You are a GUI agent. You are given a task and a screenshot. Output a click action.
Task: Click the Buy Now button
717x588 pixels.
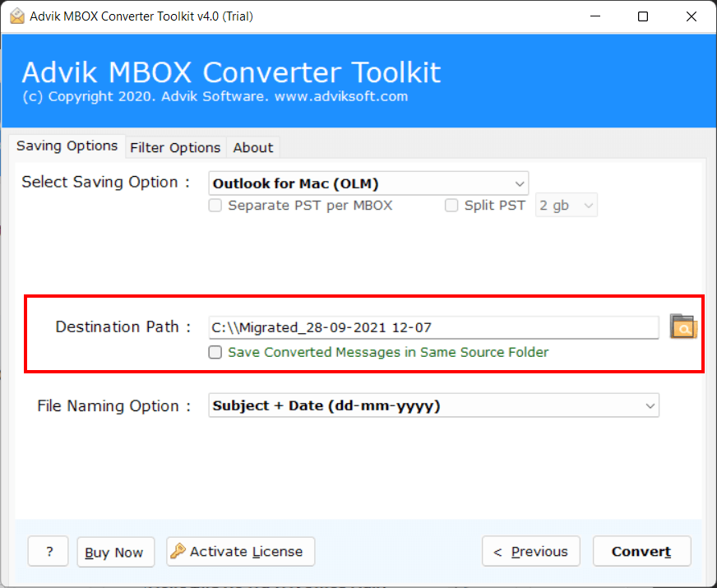pyautogui.click(x=115, y=552)
